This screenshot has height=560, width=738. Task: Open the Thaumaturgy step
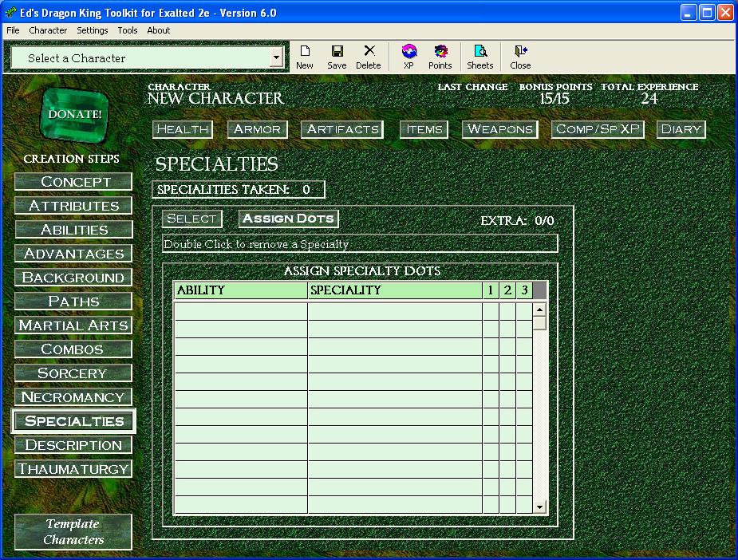[x=73, y=469]
